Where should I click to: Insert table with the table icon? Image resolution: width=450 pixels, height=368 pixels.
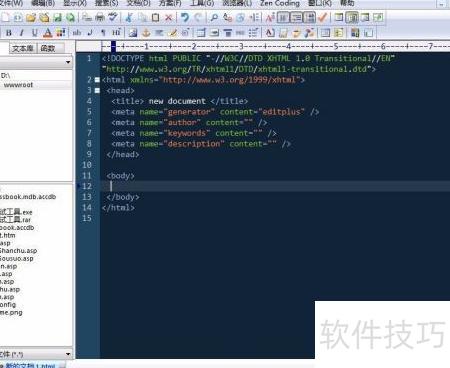pyautogui.click(x=201, y=33)
